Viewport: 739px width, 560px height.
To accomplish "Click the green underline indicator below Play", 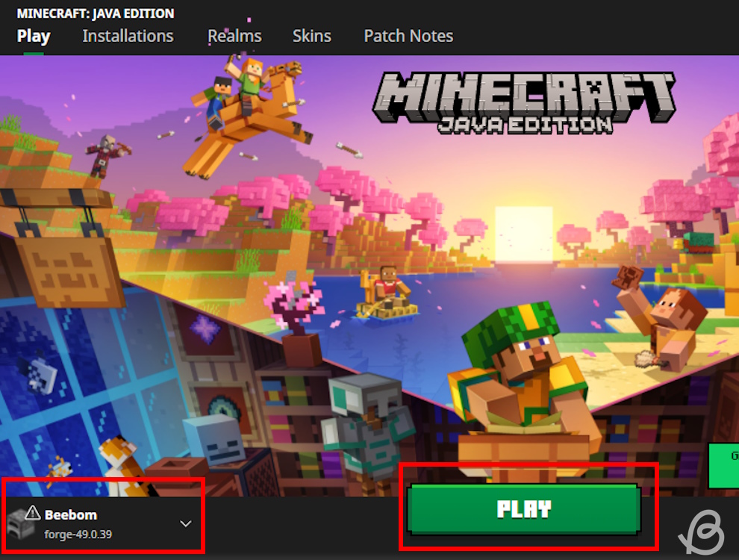I will [x=33, y=52].
